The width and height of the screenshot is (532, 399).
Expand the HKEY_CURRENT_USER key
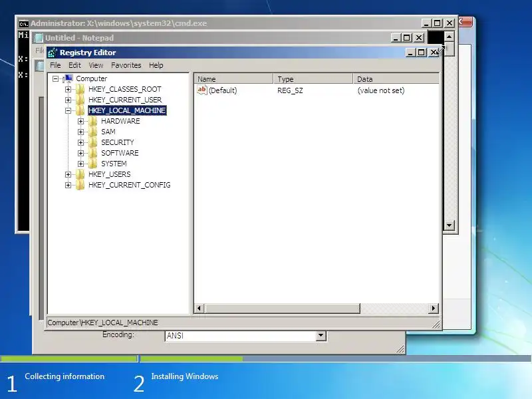68,100
